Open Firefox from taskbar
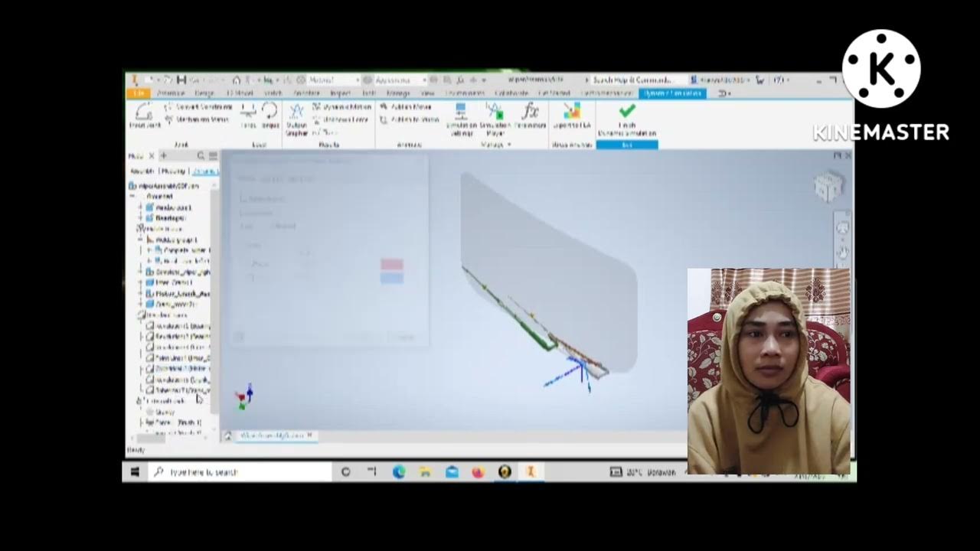 point(478,472)
